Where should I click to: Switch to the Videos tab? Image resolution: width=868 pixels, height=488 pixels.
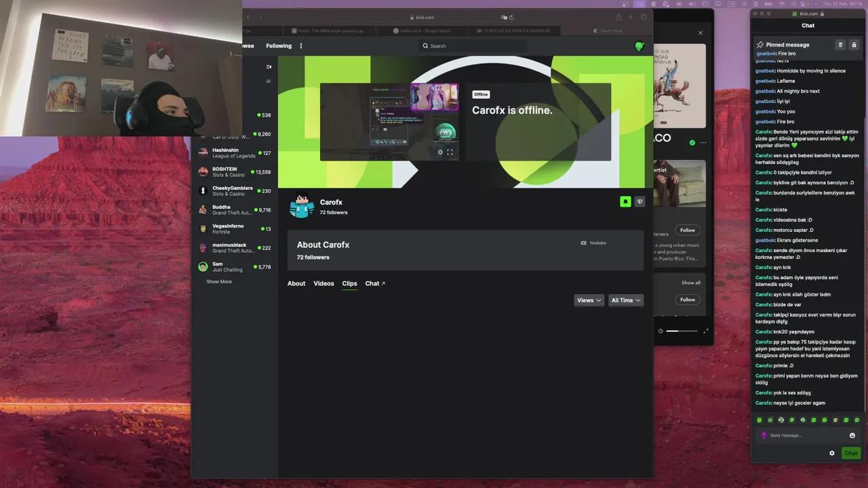(x=323, y=283)
